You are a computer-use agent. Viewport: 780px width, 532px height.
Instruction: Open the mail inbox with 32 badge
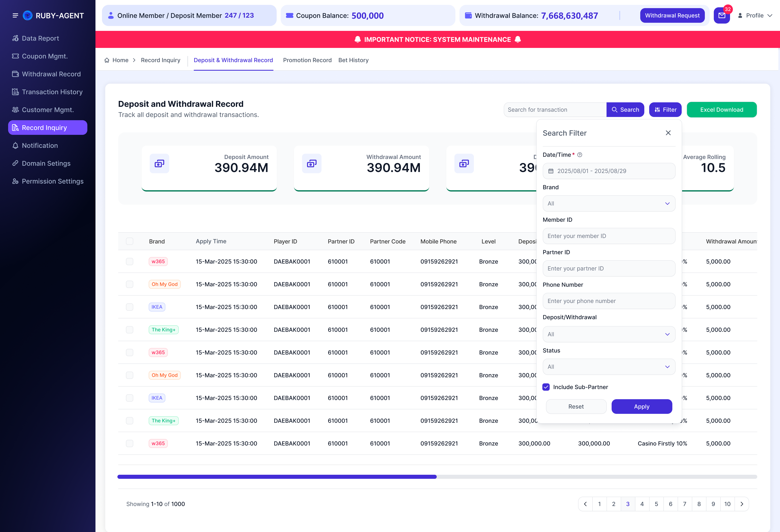click(721, 15)
